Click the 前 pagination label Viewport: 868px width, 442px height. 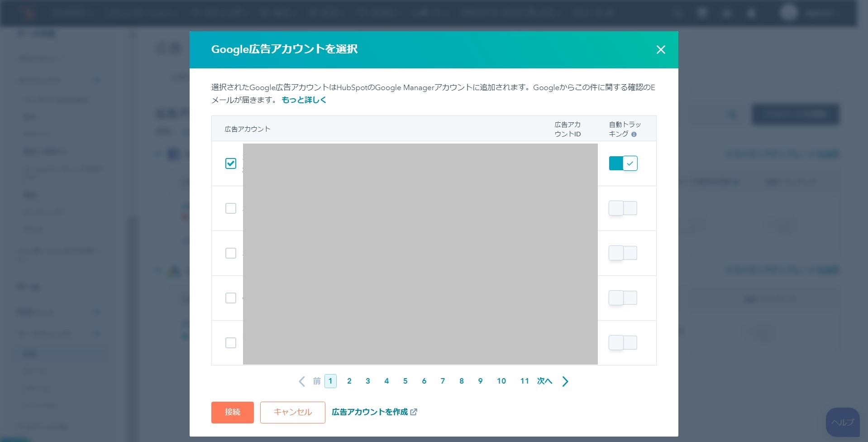pyautogui.click(x=317, y=381)
